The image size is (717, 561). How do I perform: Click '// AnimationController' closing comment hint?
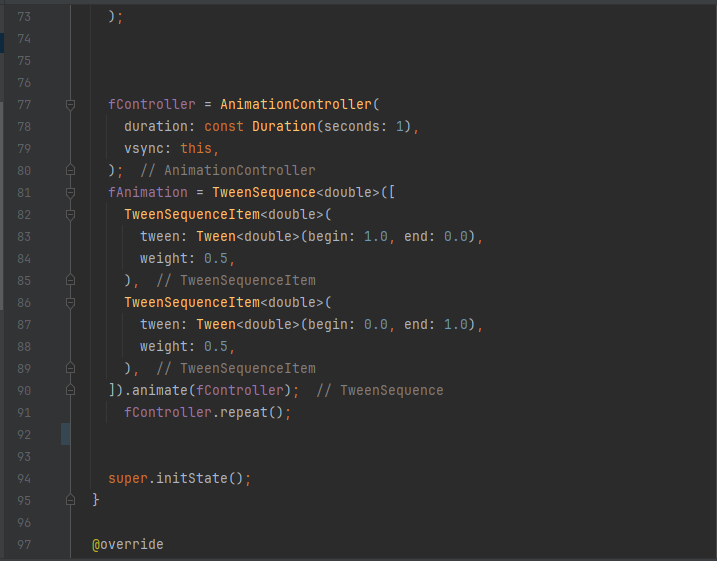coord(228,171)
